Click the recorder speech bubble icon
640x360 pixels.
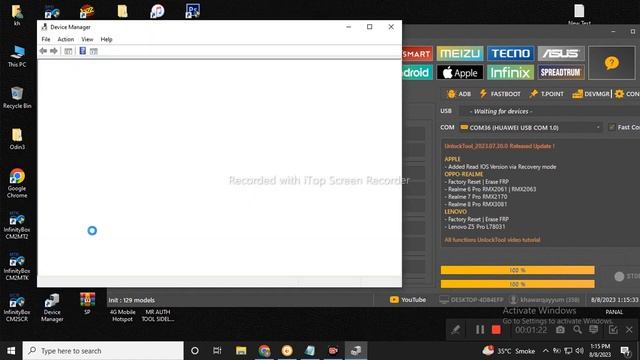(x=594, y=330)
